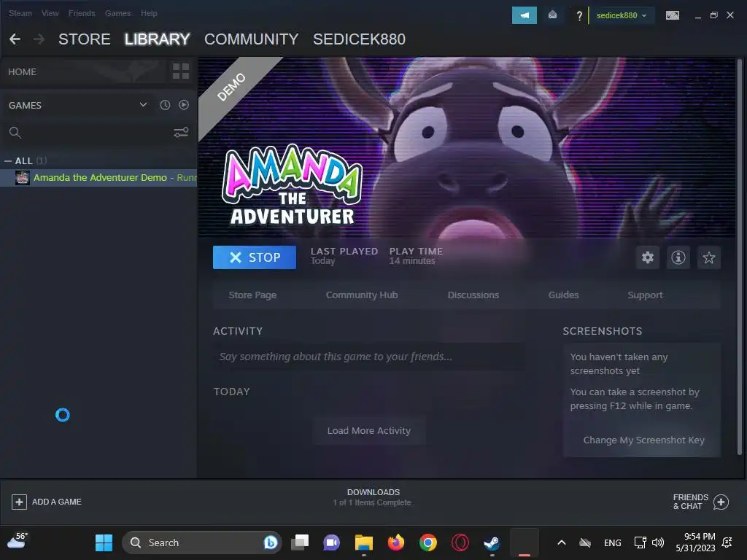The height and width of the screenshot is (560, 747).
Task: Click the Amanda the Adventurer game icon in list
Action: pos(23,178)
